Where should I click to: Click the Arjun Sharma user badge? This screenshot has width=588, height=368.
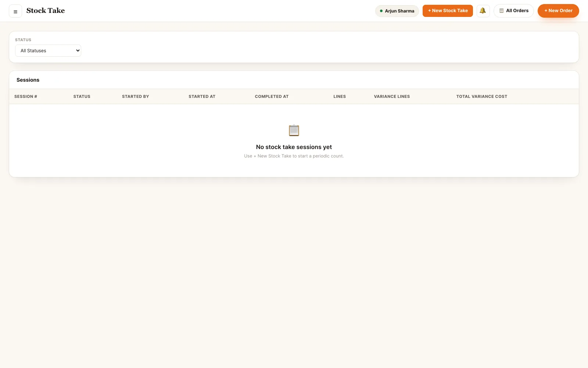coord(397,11)
